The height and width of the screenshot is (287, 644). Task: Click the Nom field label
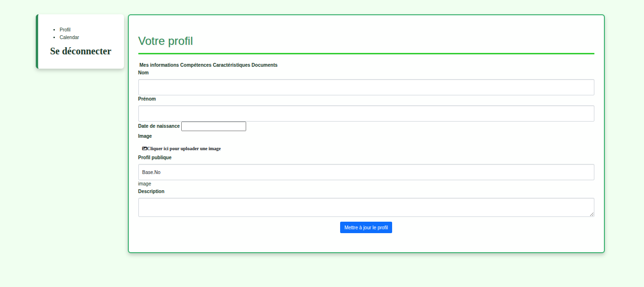[x=143, y=72]
